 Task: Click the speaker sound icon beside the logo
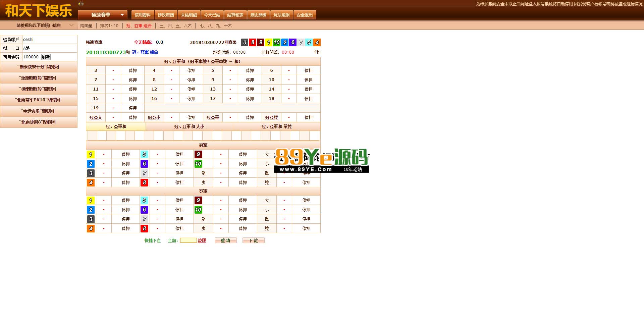click(x=80, y=4)
